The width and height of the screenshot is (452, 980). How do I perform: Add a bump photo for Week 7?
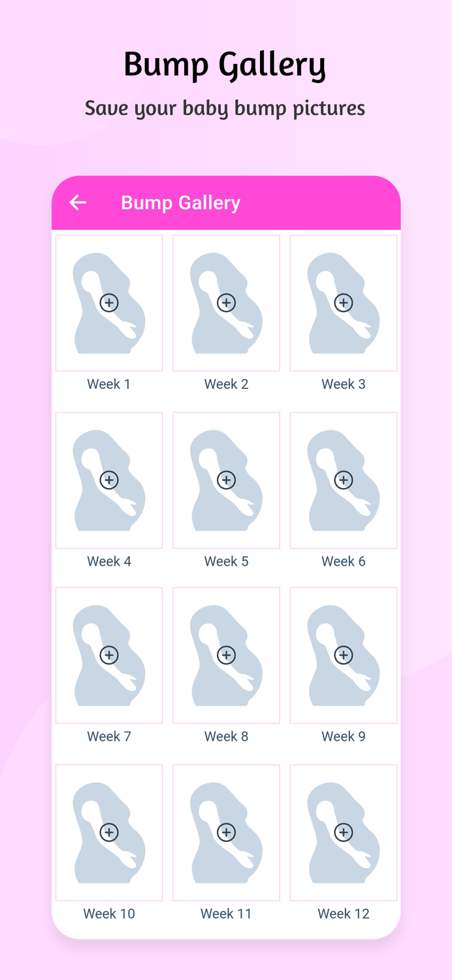109,655
